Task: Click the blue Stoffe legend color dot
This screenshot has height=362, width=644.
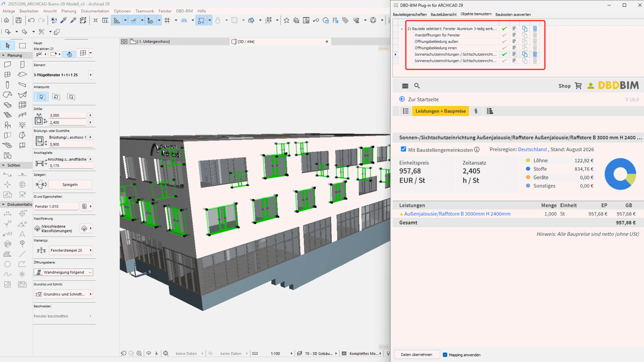Action: click(x=528, y=169)
